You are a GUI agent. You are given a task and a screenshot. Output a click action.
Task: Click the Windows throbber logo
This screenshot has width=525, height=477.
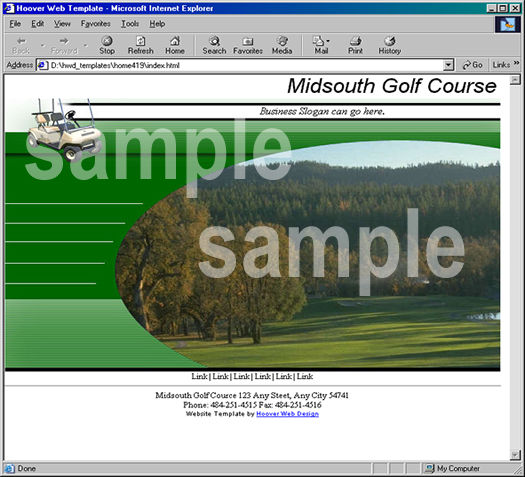point(508,24)
